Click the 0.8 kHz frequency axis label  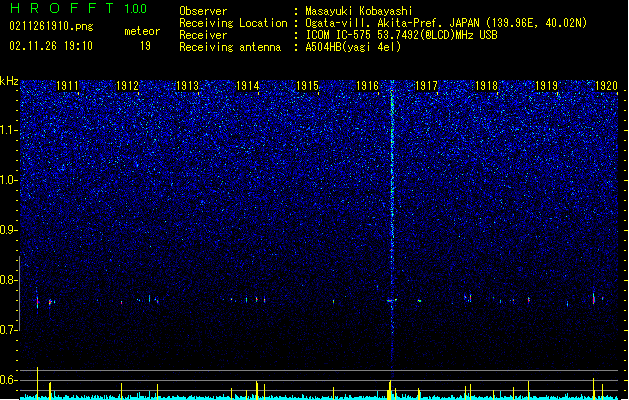(x=9, y=280)
